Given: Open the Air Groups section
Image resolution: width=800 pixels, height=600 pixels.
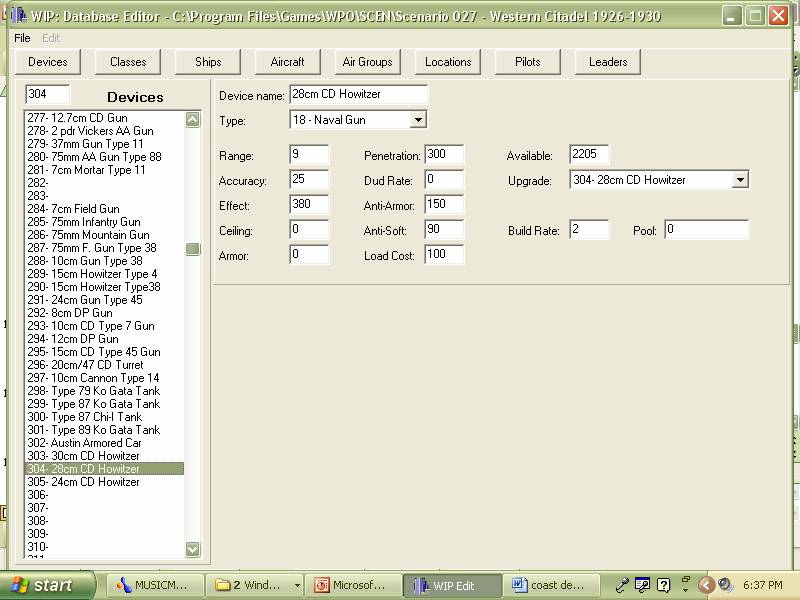Looking at the screenshot, I should pyautogui.click(x=368, y=62).
